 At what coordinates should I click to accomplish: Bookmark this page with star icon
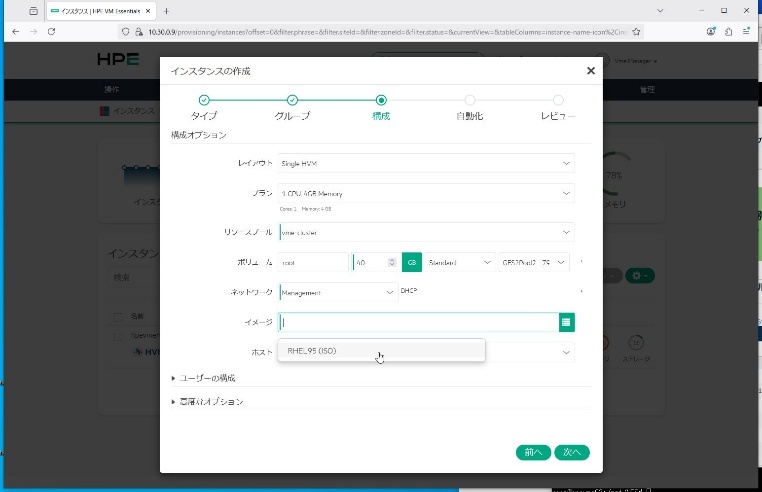(x=636, y=31)
